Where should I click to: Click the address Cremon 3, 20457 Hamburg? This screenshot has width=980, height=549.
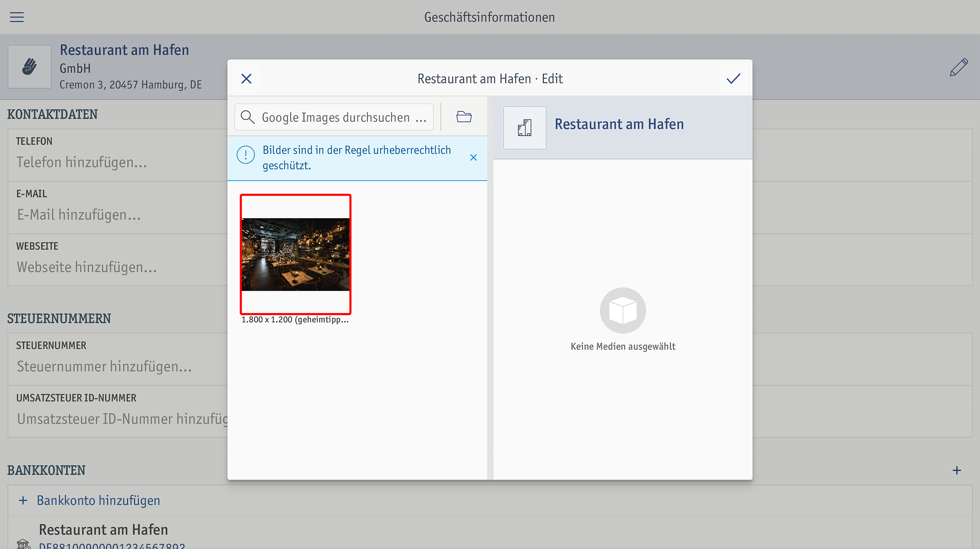[131, 84]
